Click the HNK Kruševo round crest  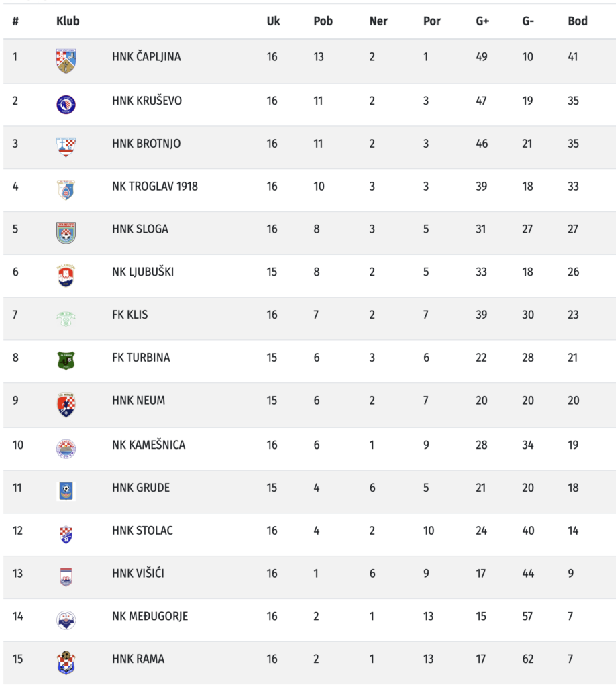click(66, 104)
